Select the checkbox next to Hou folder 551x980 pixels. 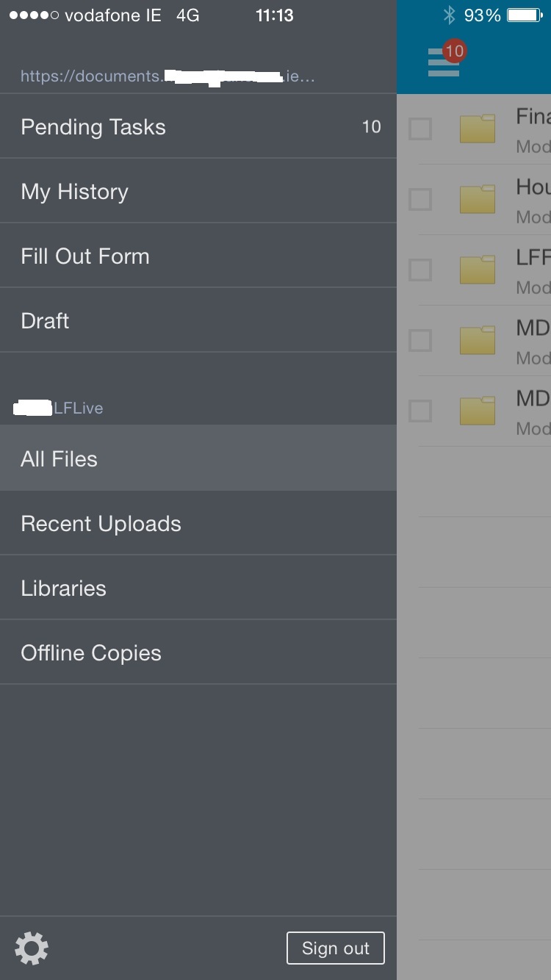click(x=420, y=200)
